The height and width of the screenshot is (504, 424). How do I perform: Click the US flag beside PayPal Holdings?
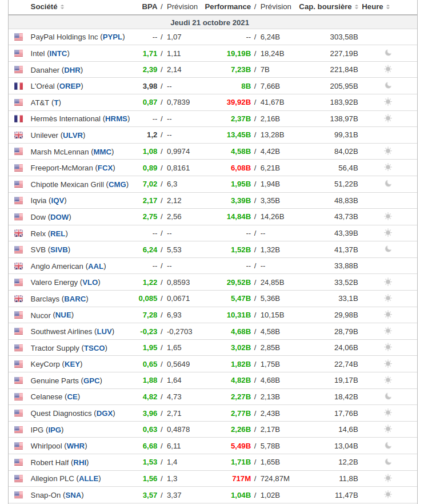(x=19, y=37)
